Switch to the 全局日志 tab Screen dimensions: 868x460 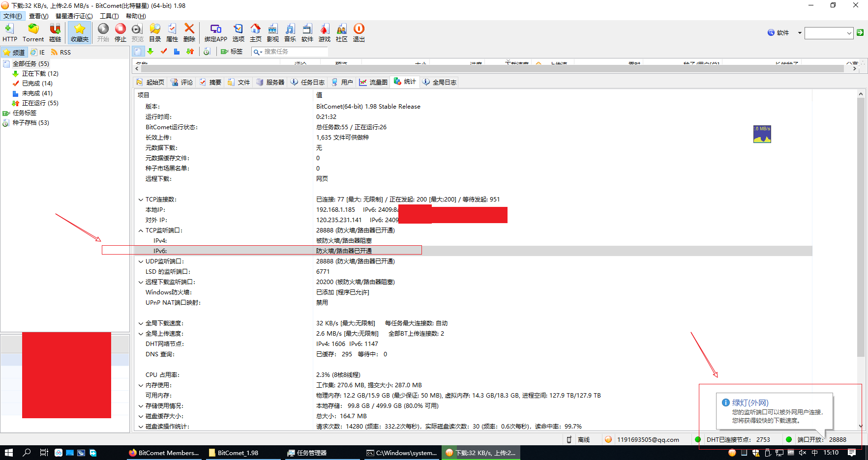[x=439, y=82]
